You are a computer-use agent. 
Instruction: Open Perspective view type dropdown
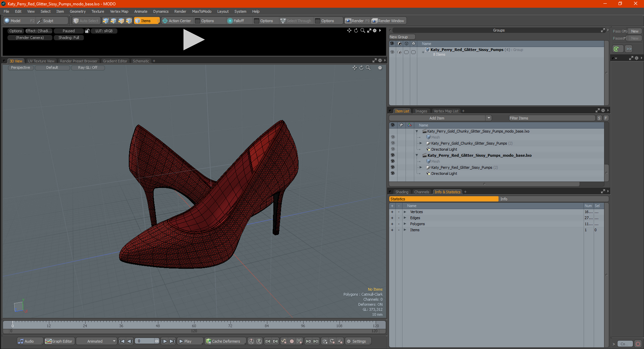(20, 68)
